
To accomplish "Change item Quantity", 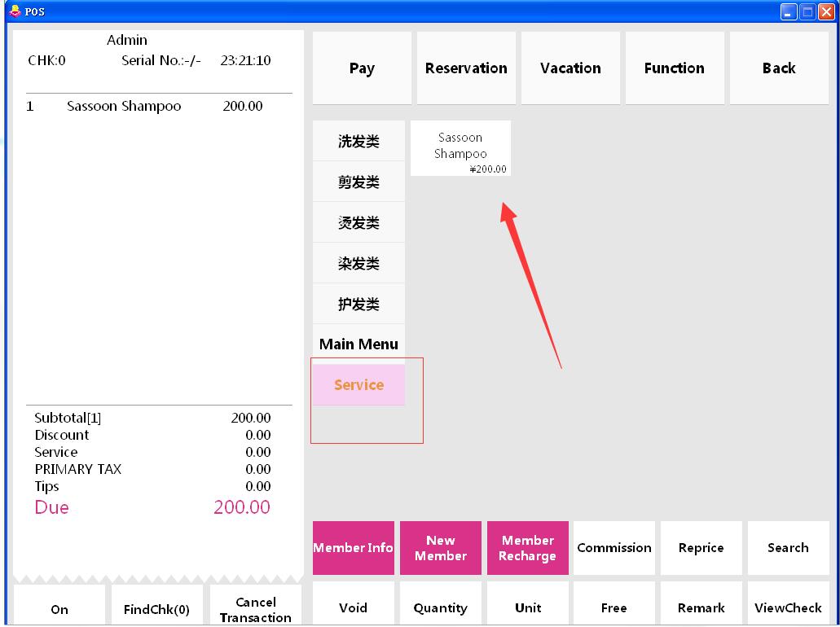I will 440,604.
